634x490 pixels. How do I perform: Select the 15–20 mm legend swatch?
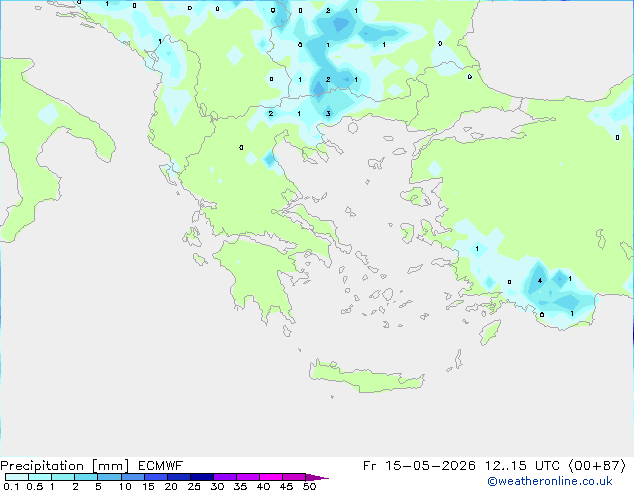155,477
